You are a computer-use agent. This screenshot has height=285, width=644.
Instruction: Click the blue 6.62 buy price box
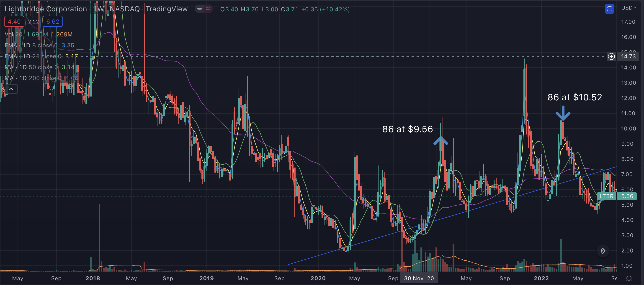[53, 22]
